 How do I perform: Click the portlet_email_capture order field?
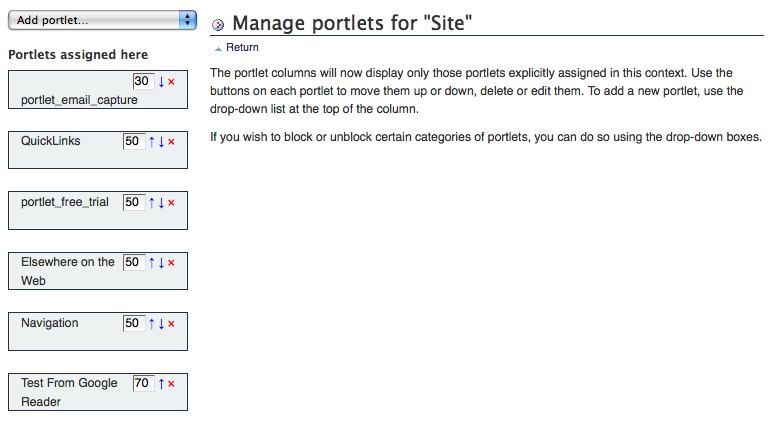pyautogui.click(x=142, y=81)
